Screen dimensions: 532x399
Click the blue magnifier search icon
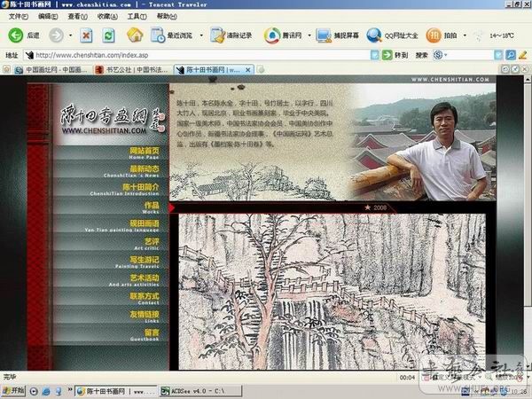[x=511, y=55]
